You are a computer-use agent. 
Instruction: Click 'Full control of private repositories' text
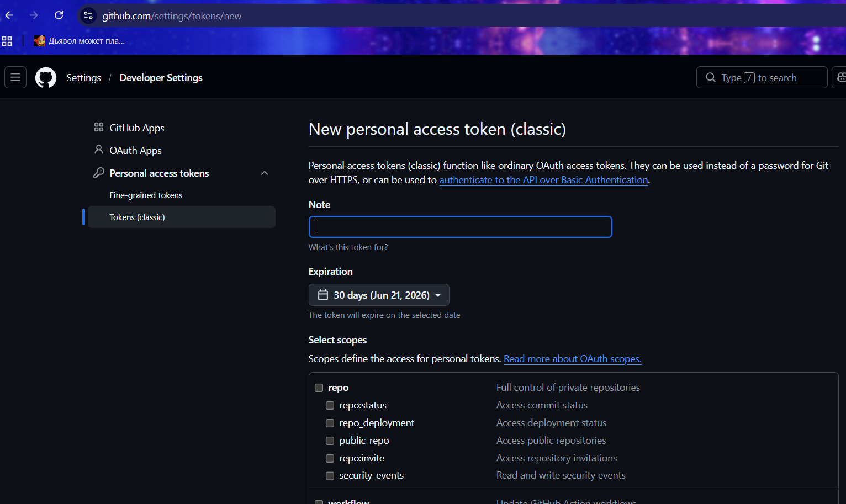click(x=568, y=388)
